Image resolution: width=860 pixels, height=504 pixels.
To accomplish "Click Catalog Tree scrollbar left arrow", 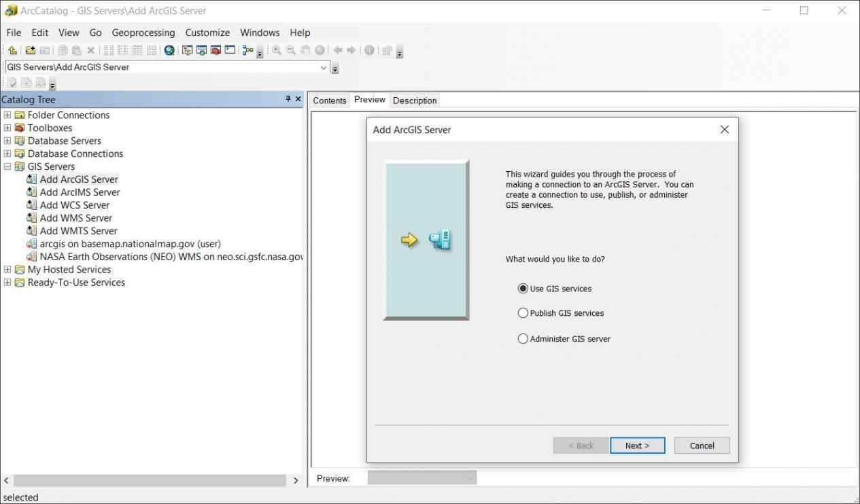I will 7,480.
